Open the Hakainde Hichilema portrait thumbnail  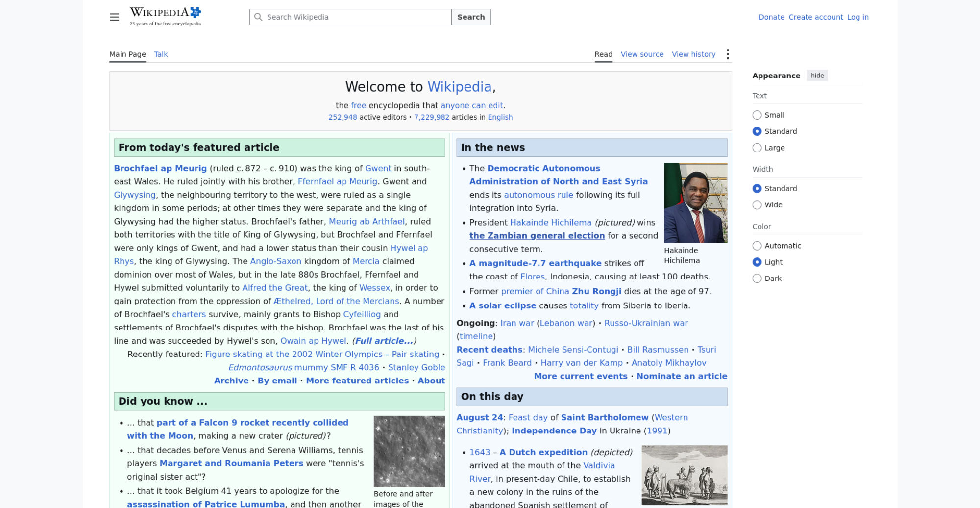coord(695,203)
